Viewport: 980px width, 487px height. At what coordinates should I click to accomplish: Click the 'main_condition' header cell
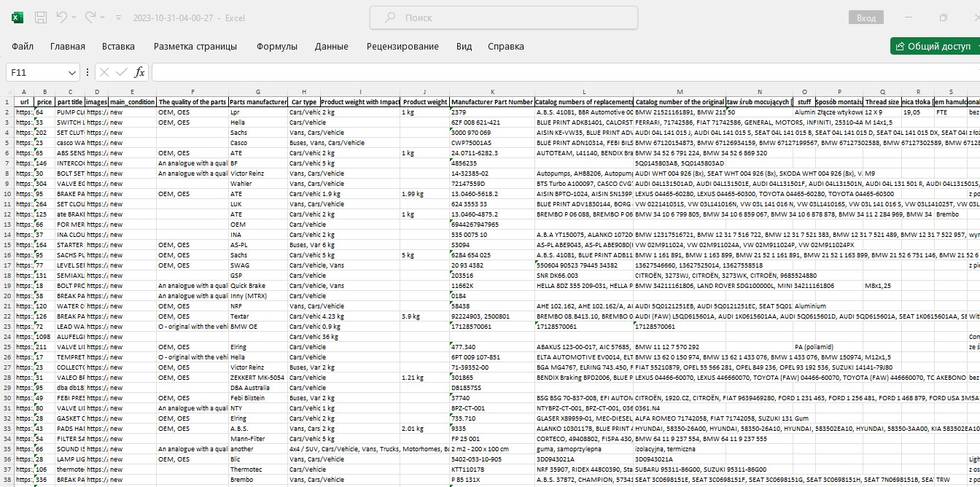[132, 102]
